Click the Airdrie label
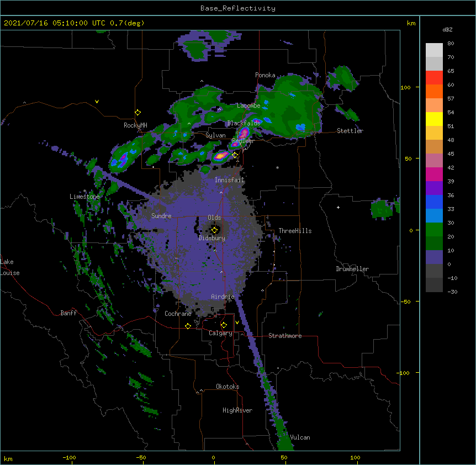The height and width of the screenshot is (465, 476). click(x=223, y=297)
